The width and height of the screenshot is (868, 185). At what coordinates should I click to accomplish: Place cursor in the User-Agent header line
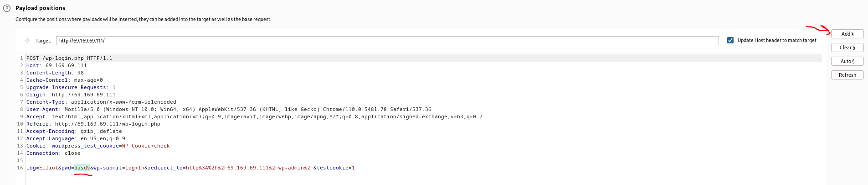228,110
